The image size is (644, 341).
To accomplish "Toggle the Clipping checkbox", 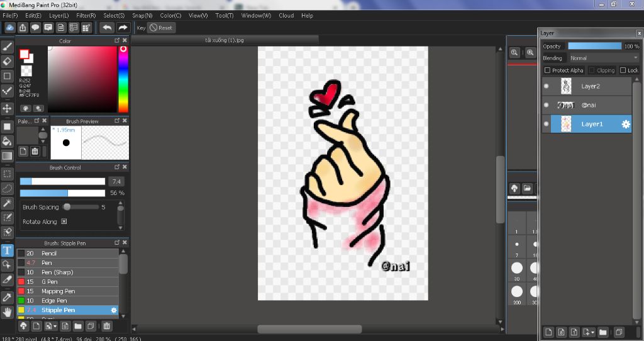I will (x=592, y=70).
